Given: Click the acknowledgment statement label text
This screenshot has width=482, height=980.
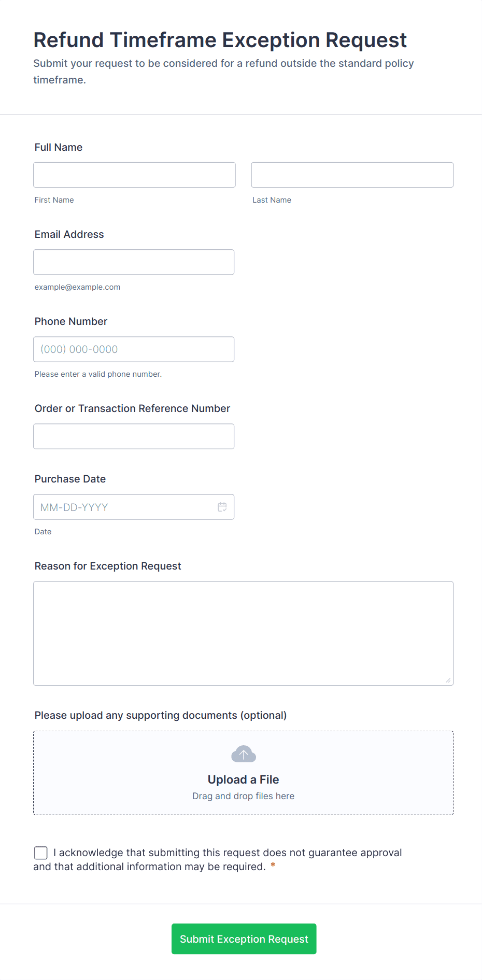Looking at the screenshot, I should (x=228, y=853).
